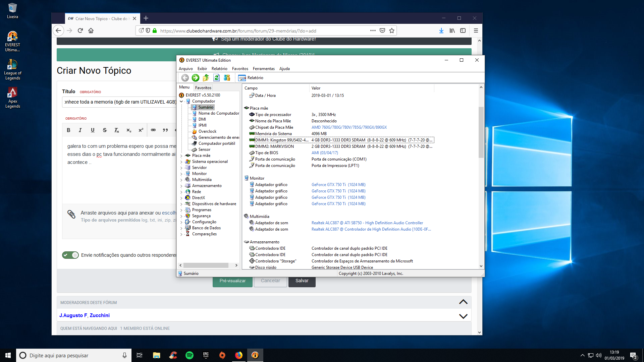Click EVEREST back navigation arrow
The height and width of the screenshot is (362, 644).
pos(185,78)
